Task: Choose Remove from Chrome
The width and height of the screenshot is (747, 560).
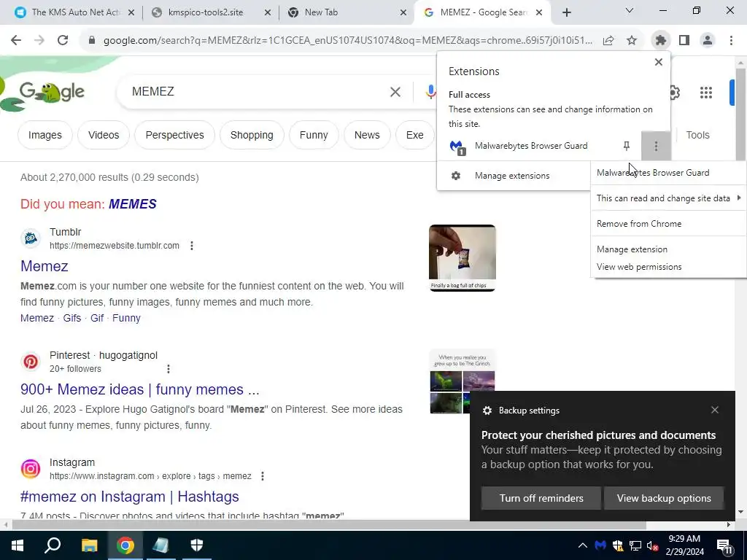Action: pyautogui.click(x=668, y=224)
